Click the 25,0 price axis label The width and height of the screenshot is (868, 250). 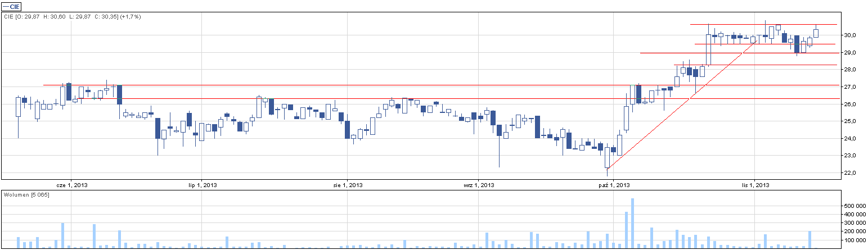tap(849, 121)
